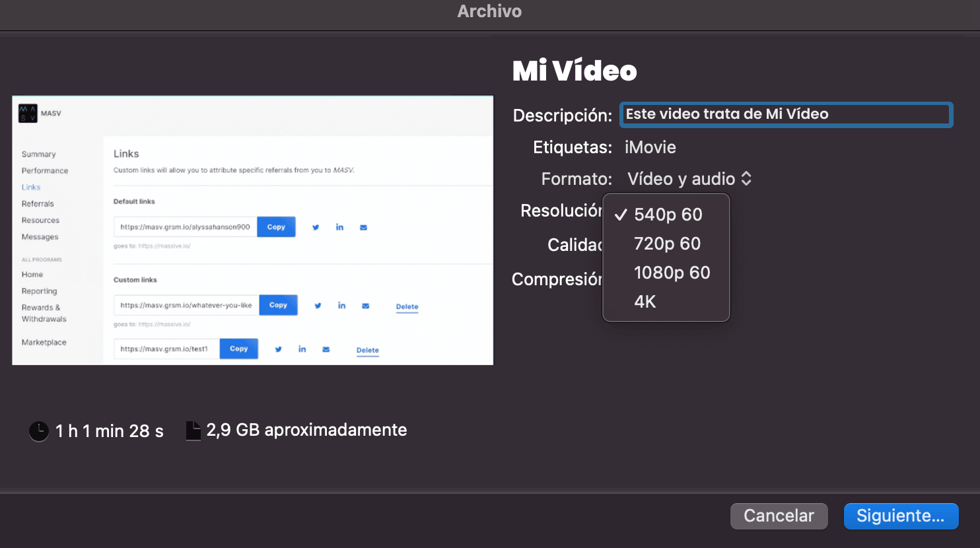980x548 pixels.
Task: Click the LinkedIn icon beside the test1 link
Action: tap(302, 349)
